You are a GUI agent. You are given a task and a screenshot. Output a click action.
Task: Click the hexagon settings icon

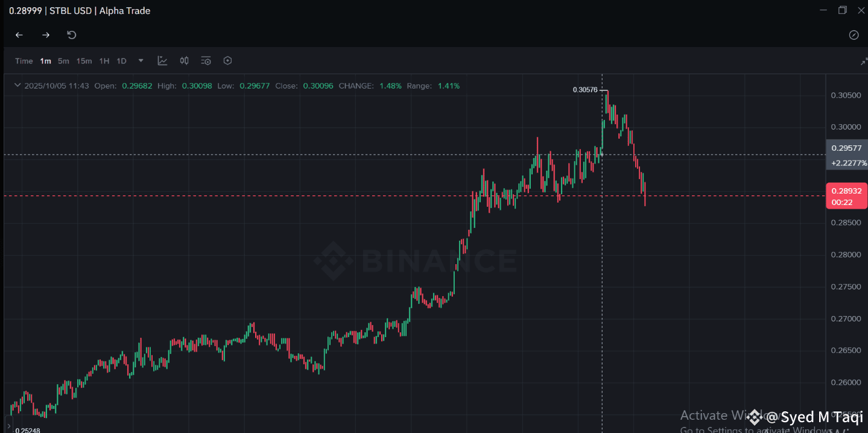[227, 60]
